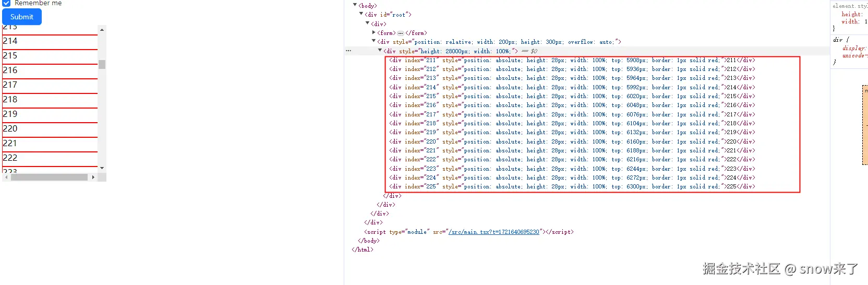Viewport: 868px width, 285px height.
Task: Open the src/main.tsx script link
Action: click(x=493, y=232)
